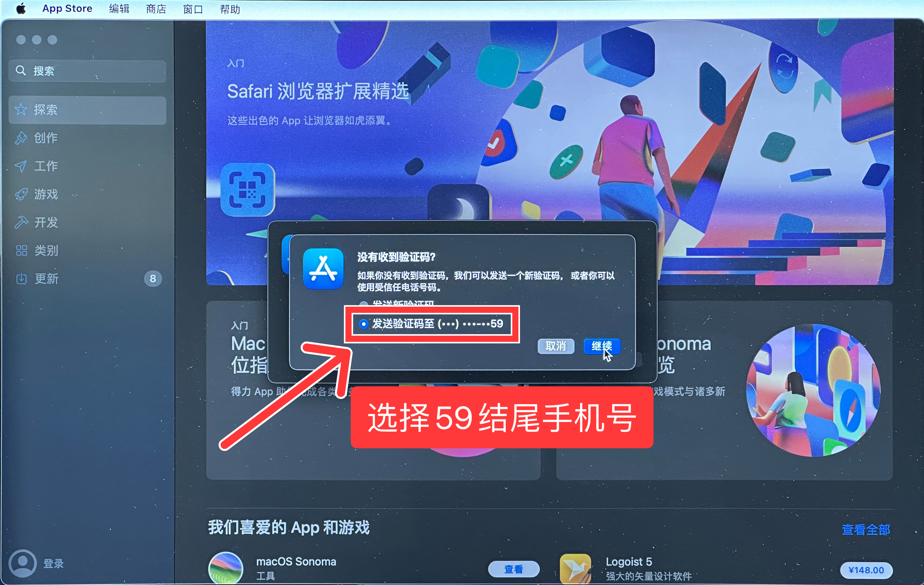The width and height of the screenshot is (924, 585).
Task: Click the QR scanner app icon in banner
Action: (248, 190)
